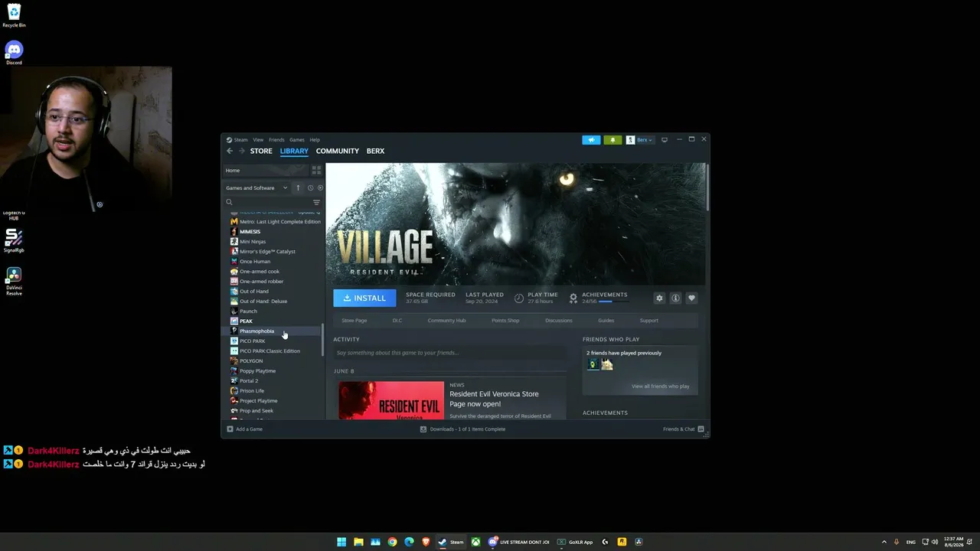Open the Steam announcements megaphone button
Image resolution: width=980 pixels, height=551 pixels.
pos(591,140)
